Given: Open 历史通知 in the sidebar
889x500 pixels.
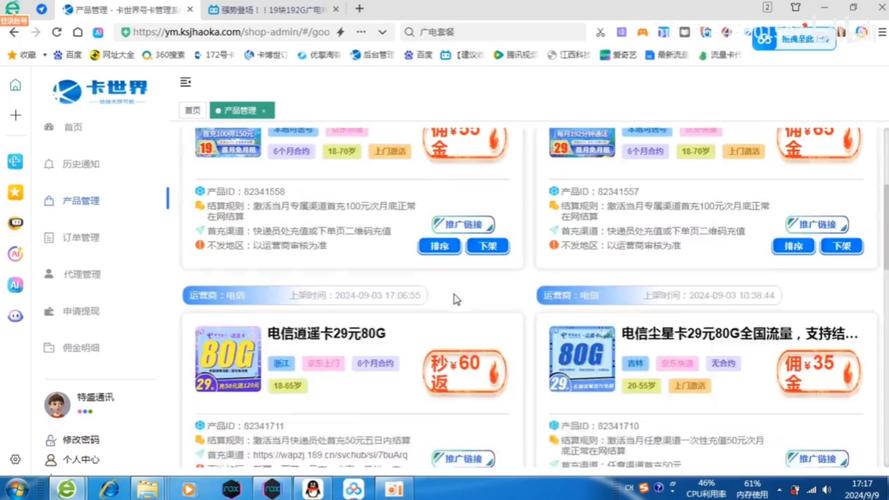Looking at the screenshot, I should click(81, 164).
